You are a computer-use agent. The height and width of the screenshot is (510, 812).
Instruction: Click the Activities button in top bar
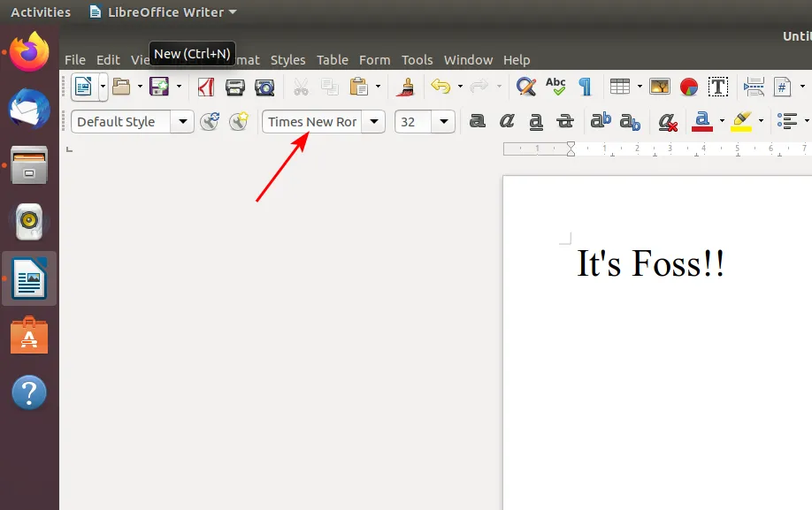[41, 12]
